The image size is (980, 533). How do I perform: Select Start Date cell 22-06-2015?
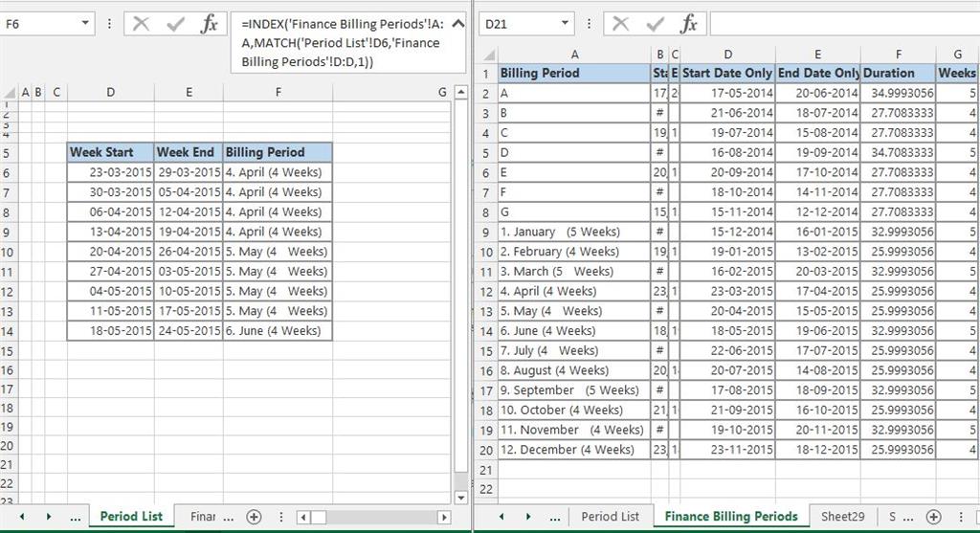click(727, 350)
